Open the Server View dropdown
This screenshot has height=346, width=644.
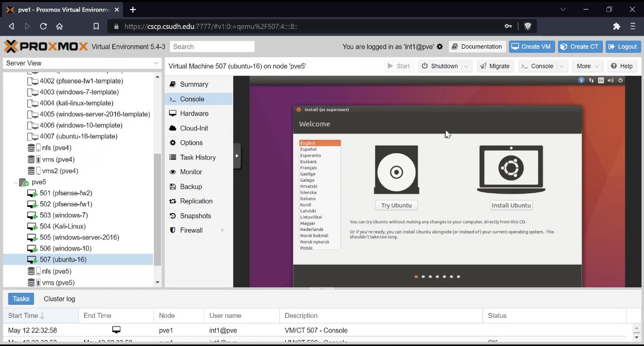point(81,63)
